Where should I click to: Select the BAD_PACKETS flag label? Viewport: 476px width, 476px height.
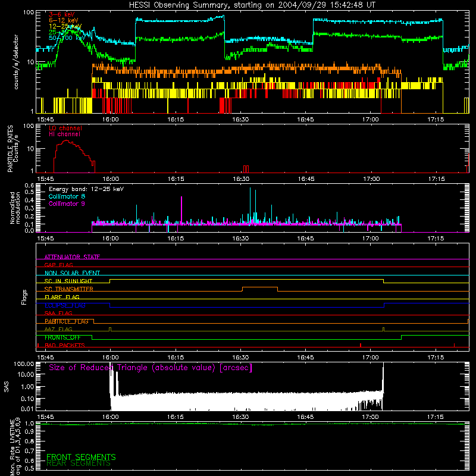65,345
